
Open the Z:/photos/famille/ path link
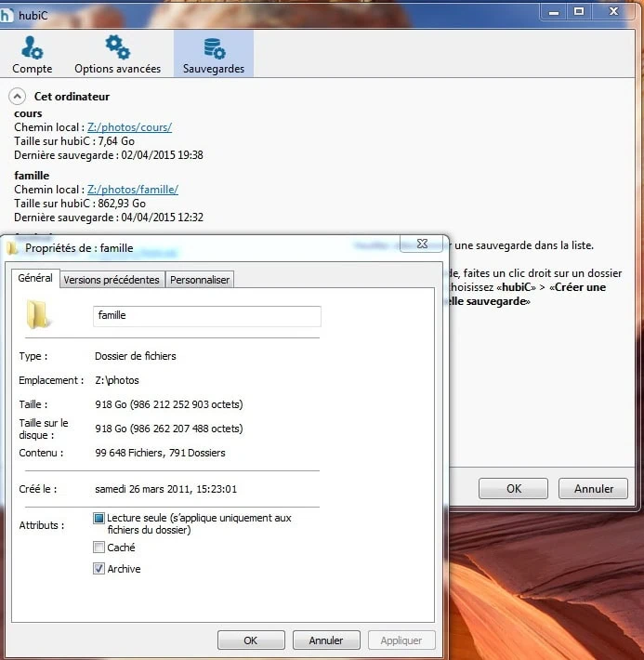tap(133, 190)
